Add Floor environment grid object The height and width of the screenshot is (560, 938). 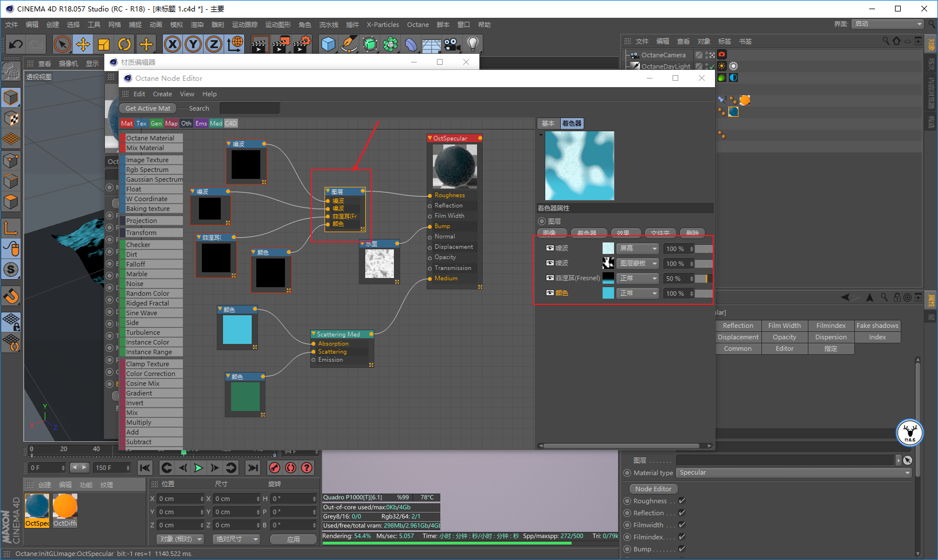[431, 44]
